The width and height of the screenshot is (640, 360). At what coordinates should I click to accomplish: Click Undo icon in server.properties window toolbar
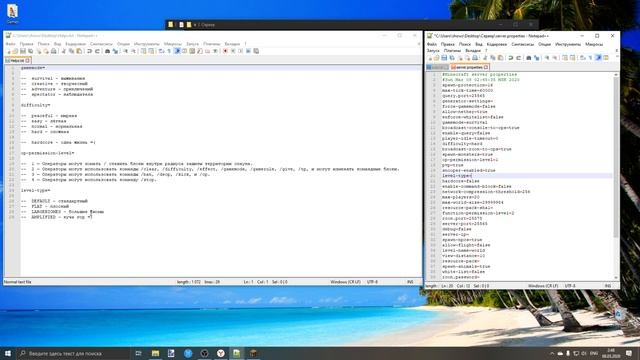pos(511,58)
